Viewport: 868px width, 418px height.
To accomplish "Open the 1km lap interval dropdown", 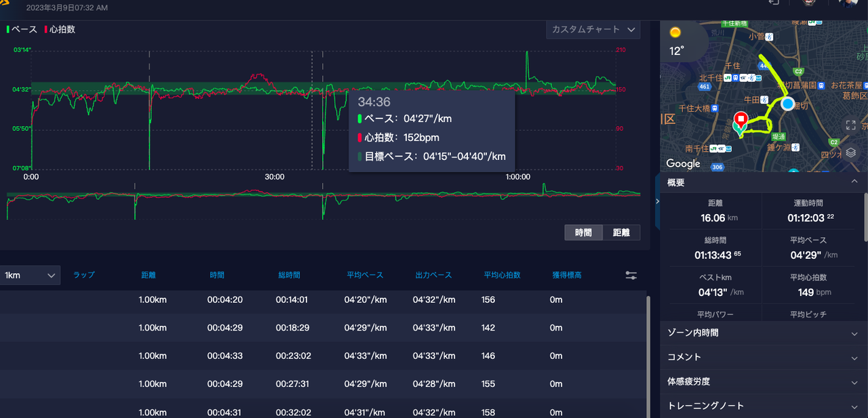I will (30, 275).
